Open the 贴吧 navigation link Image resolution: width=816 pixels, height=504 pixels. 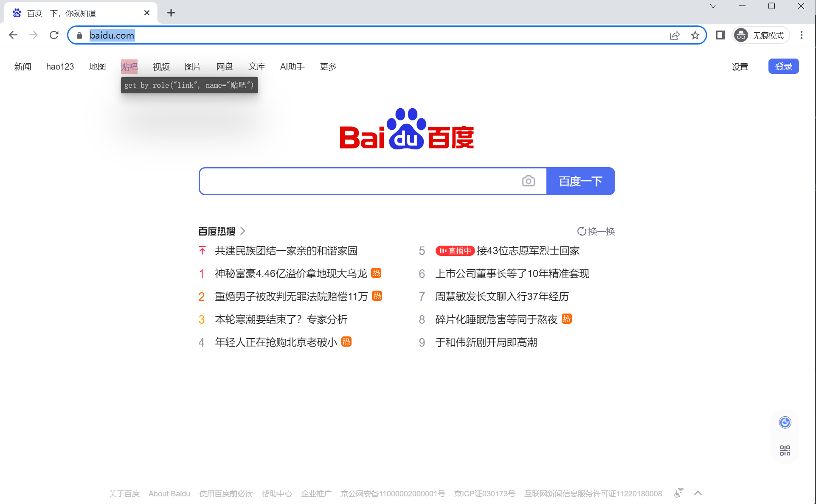pyautogui.click(x=129, y=67)
